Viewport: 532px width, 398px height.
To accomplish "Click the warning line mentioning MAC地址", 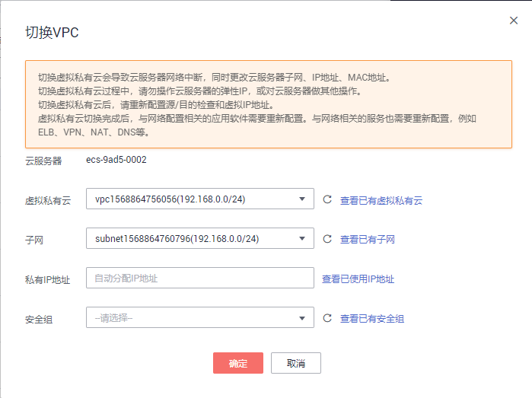I will click(215, 78).
